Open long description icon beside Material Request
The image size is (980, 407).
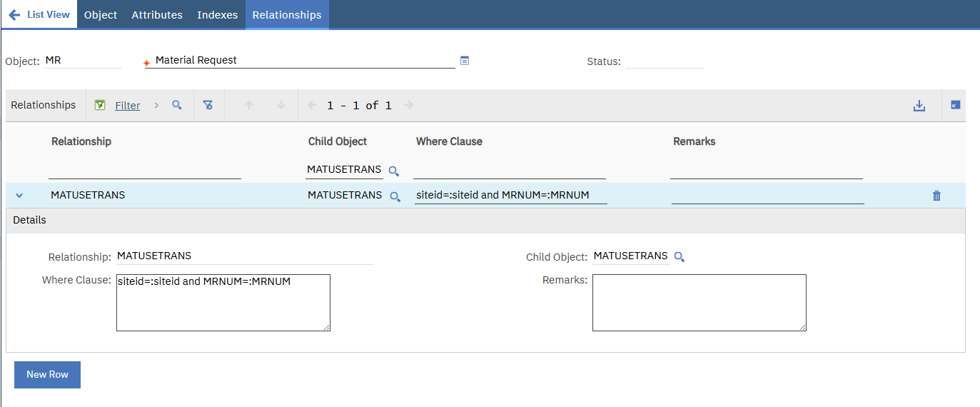tap(465, 61)
